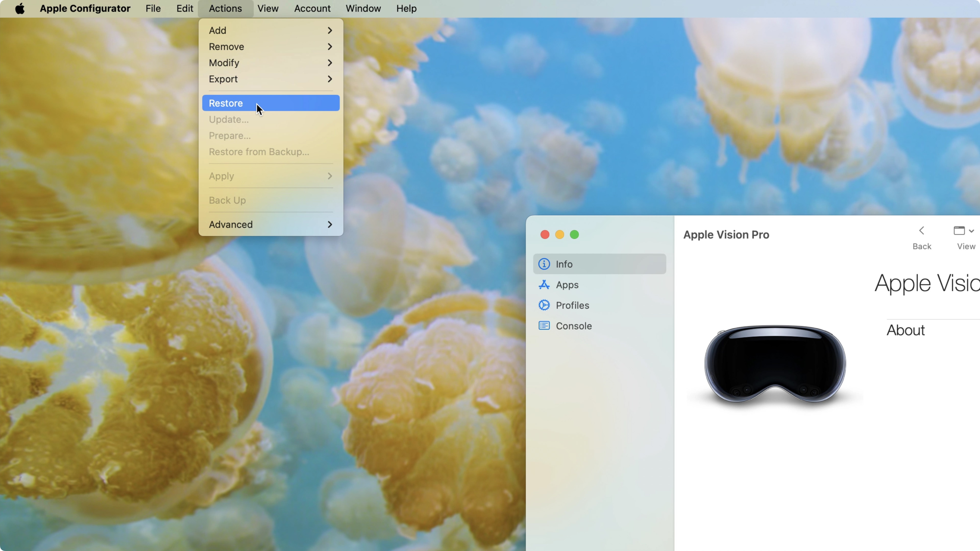980x551 pixels.
Task: Click the Actions menu in menu bar
Action: coord(225,8)
